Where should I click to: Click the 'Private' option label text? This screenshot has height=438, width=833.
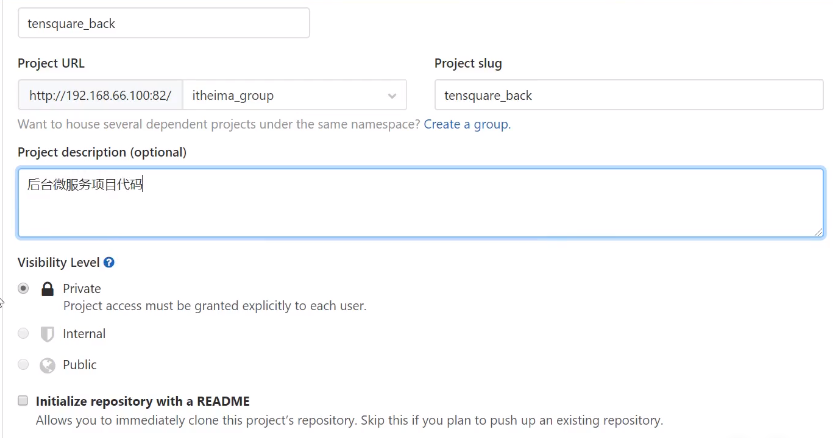(x=82, y=289)
